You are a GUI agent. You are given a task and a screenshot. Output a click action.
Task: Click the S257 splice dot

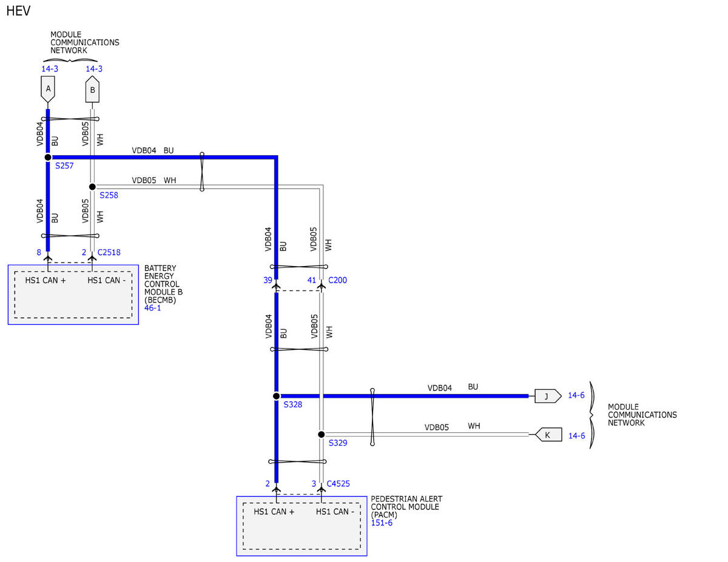coord(48,157)
